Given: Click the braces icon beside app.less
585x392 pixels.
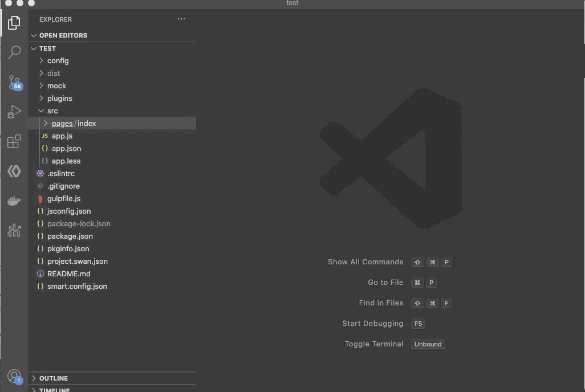Looking at the screenshot, I should click(x=45, y=161).
